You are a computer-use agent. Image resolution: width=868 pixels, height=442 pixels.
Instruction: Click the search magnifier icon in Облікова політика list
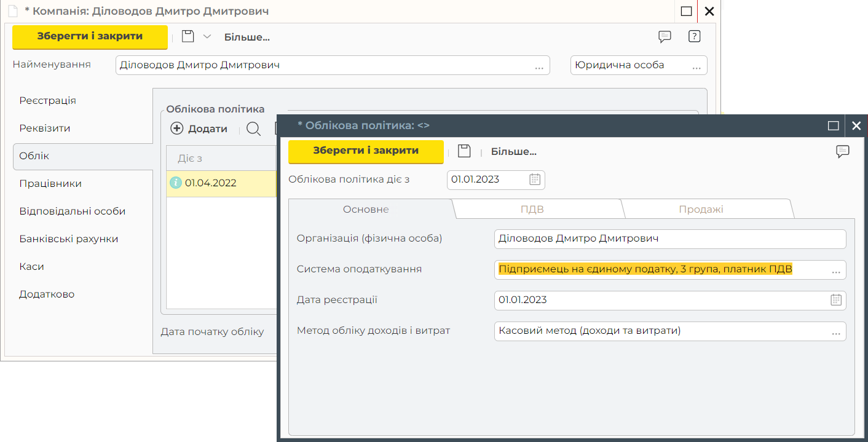tap(253, 128)
